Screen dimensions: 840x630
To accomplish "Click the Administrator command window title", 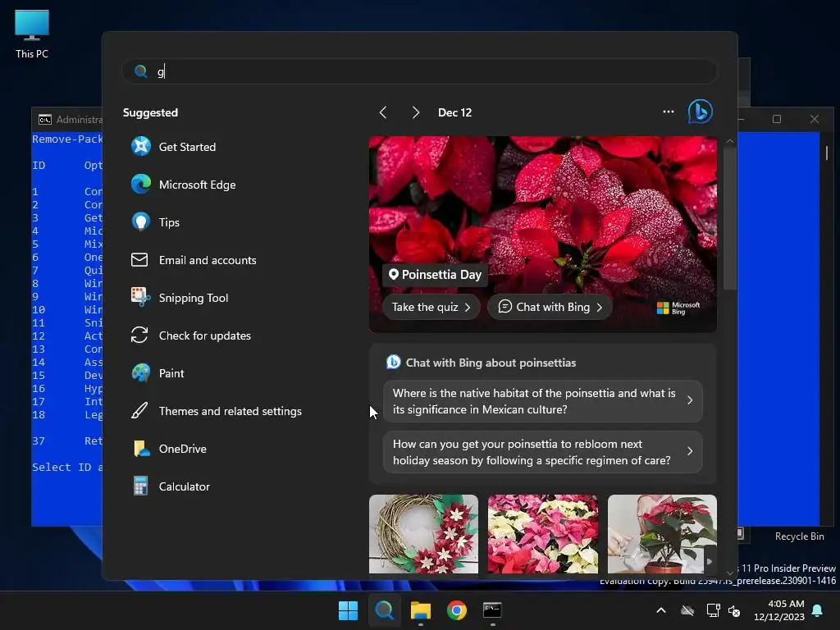I will coord(80,120).
